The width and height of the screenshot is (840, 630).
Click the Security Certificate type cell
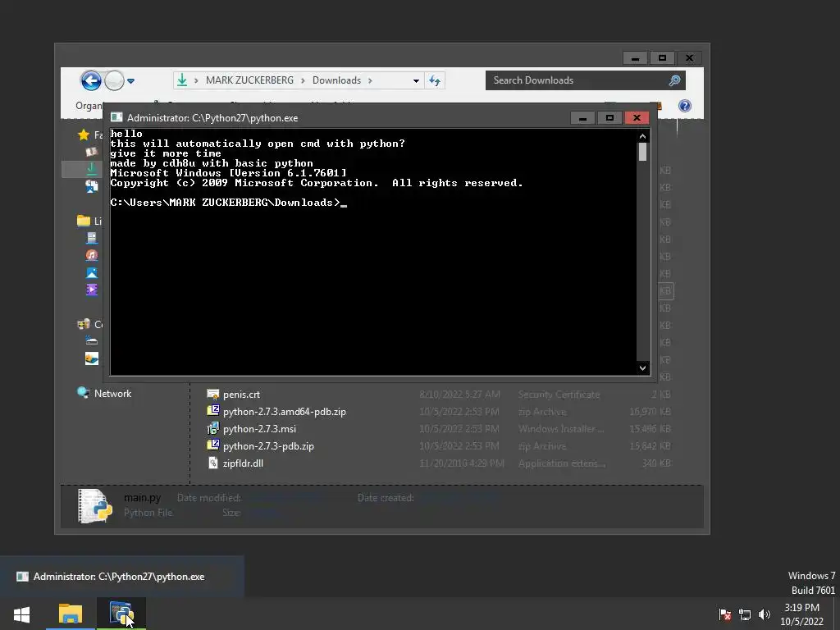tap(559, 395)
